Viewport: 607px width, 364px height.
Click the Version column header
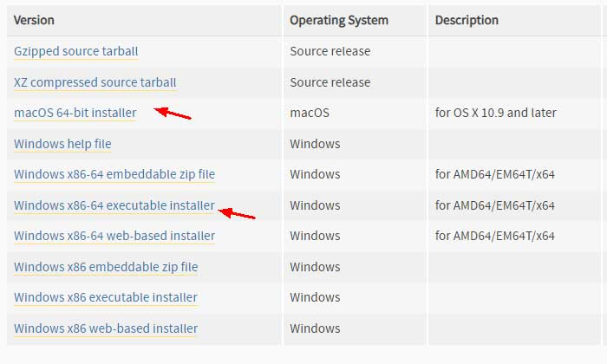coord(36,20)
